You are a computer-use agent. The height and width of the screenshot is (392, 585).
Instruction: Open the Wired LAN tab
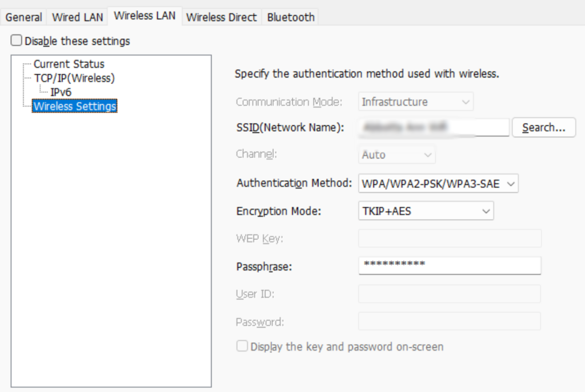click(x=77, y=17)
